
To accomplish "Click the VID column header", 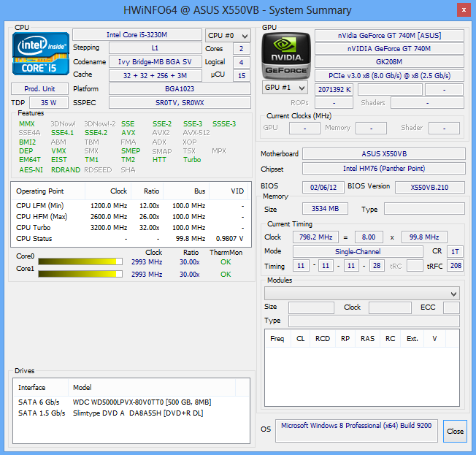I will point(229,191).
